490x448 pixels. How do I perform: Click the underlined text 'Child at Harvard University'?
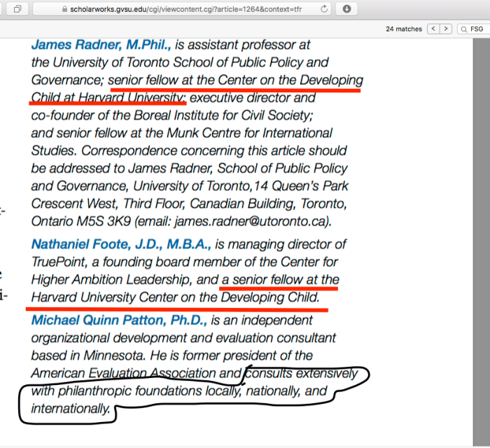108,97
